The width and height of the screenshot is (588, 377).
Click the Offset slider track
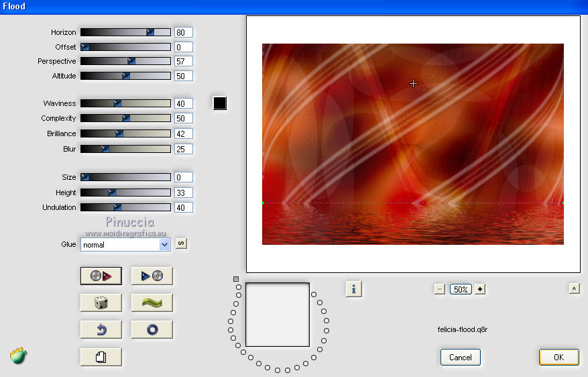coord(125,47)
